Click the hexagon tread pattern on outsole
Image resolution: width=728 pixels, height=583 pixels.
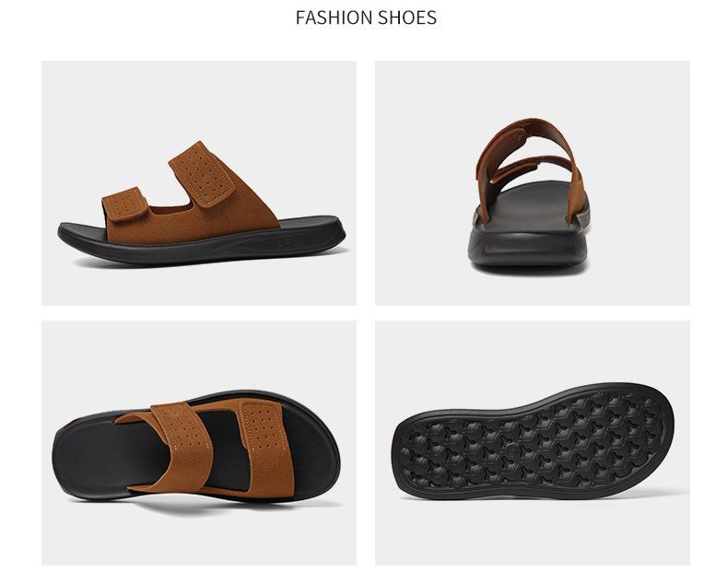pos(532,441)
